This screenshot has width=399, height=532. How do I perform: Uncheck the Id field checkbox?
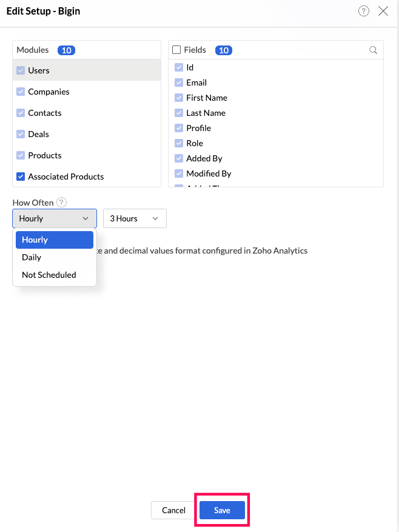[179, 67]
